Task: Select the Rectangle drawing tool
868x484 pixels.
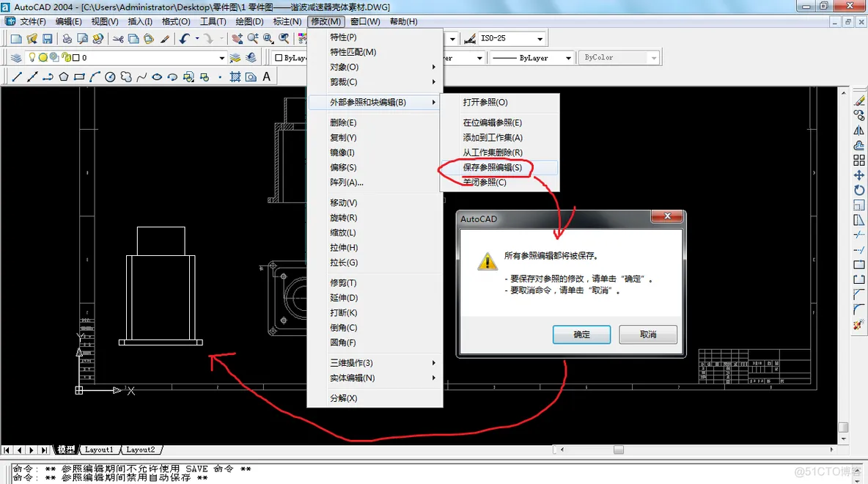Action: click(79, 77)
